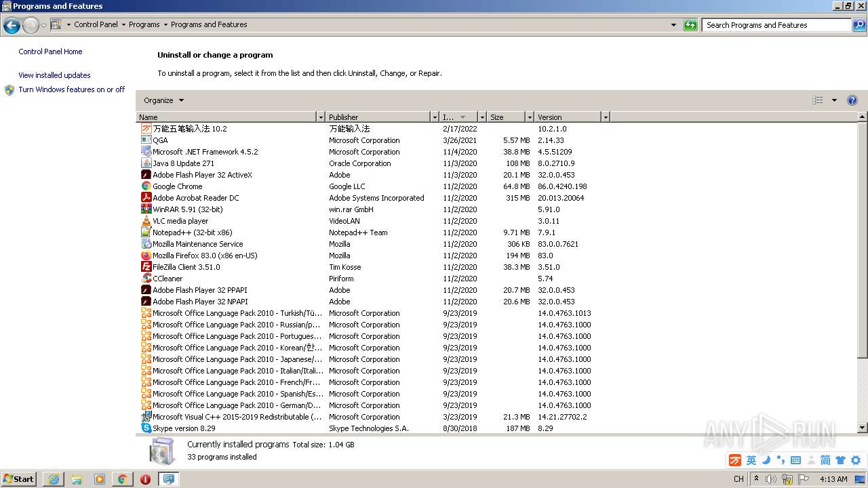The image size is (868, 488).
Task: Click the Control Panel breadcrumb item
Action: [x=96, y=24]
